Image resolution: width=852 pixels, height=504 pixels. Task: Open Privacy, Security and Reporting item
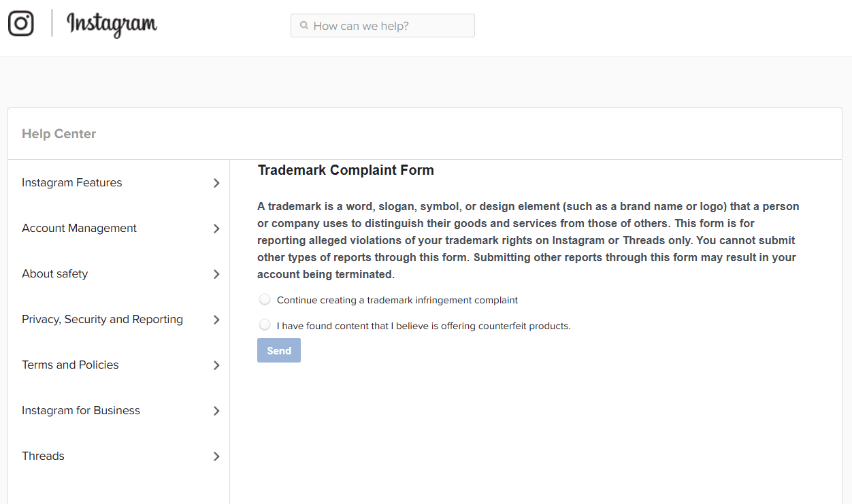[119, 320]
